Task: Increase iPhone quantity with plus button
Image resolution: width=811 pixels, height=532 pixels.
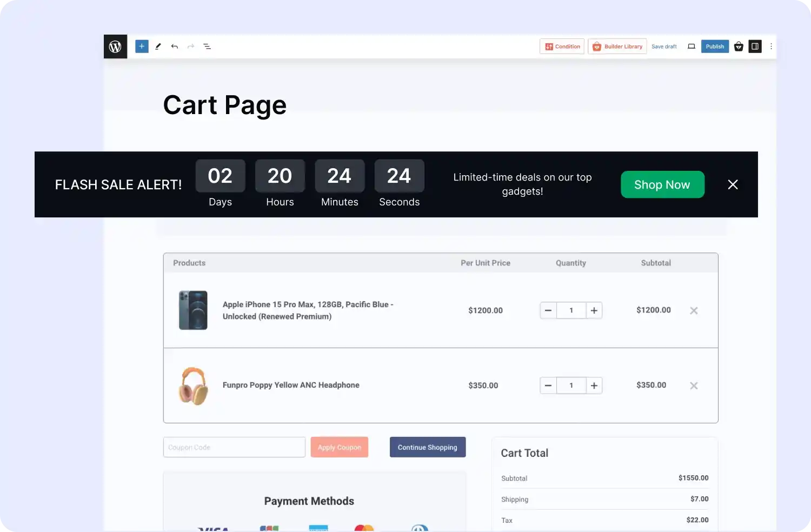Action: [594, 310]
